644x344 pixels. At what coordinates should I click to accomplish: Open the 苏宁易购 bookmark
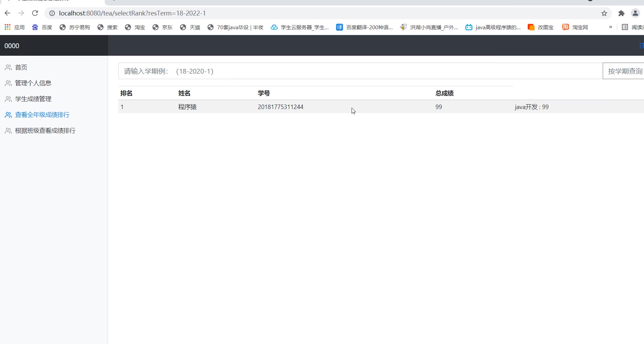coord(75,27)
